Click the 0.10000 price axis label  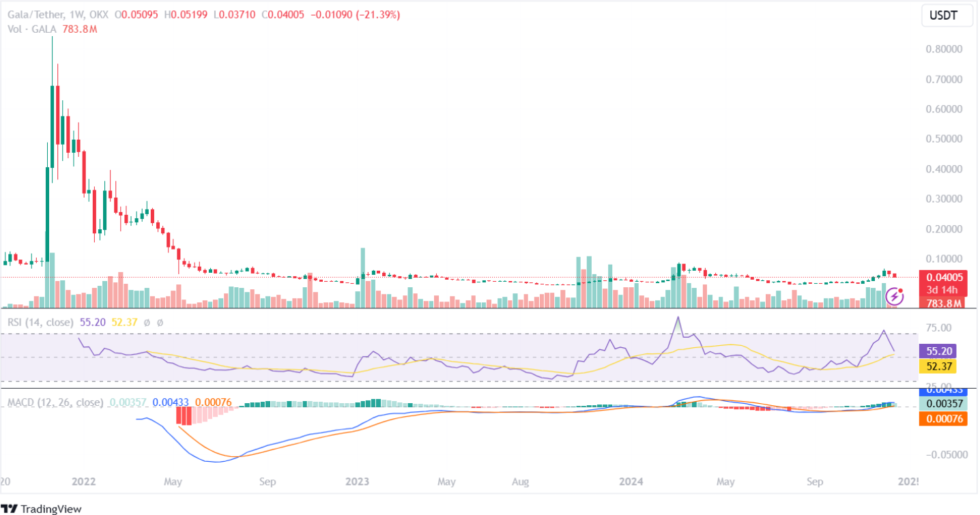(x=945, y=259)
